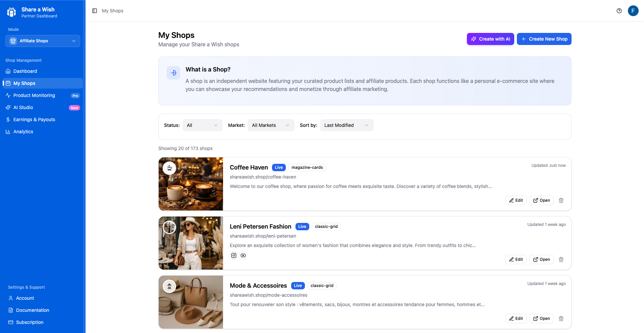Click the AI Studio sparkles icon

[8, 107]
